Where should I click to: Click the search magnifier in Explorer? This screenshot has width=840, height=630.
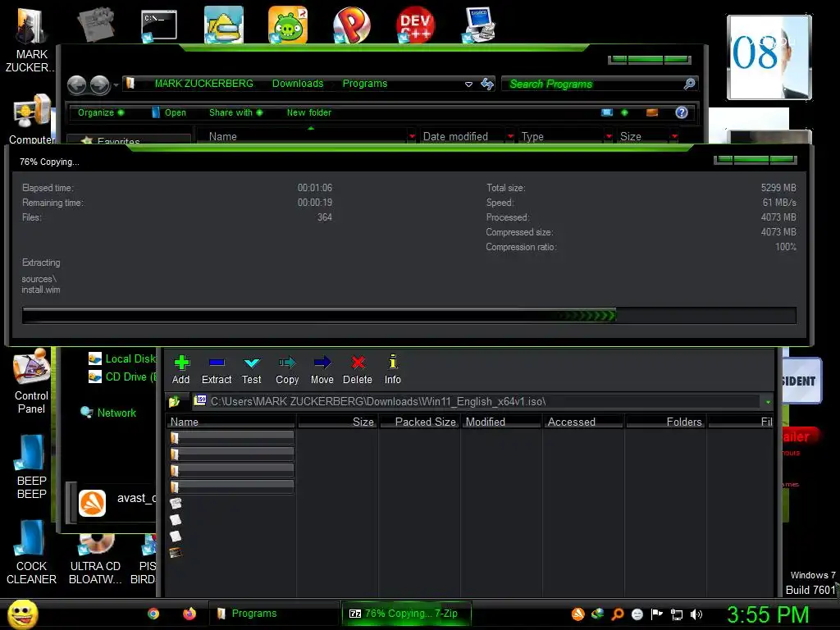coord(689,84)
